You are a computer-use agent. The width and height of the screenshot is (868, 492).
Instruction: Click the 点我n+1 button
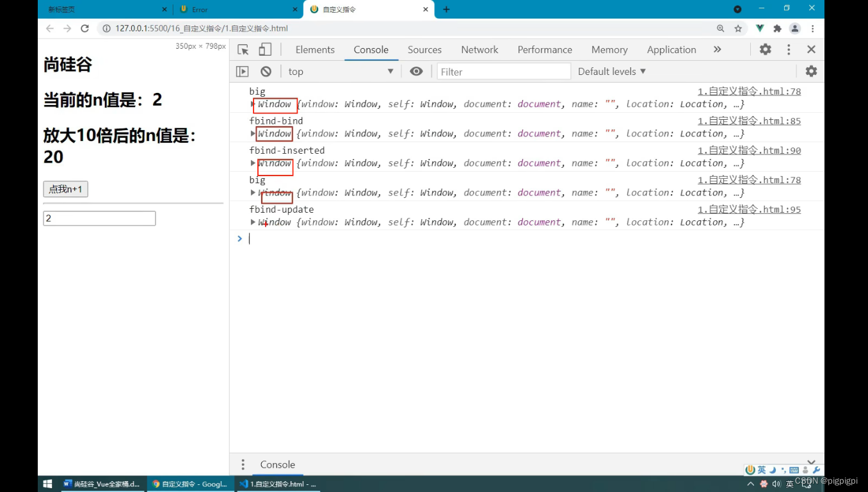pos(65,189)
